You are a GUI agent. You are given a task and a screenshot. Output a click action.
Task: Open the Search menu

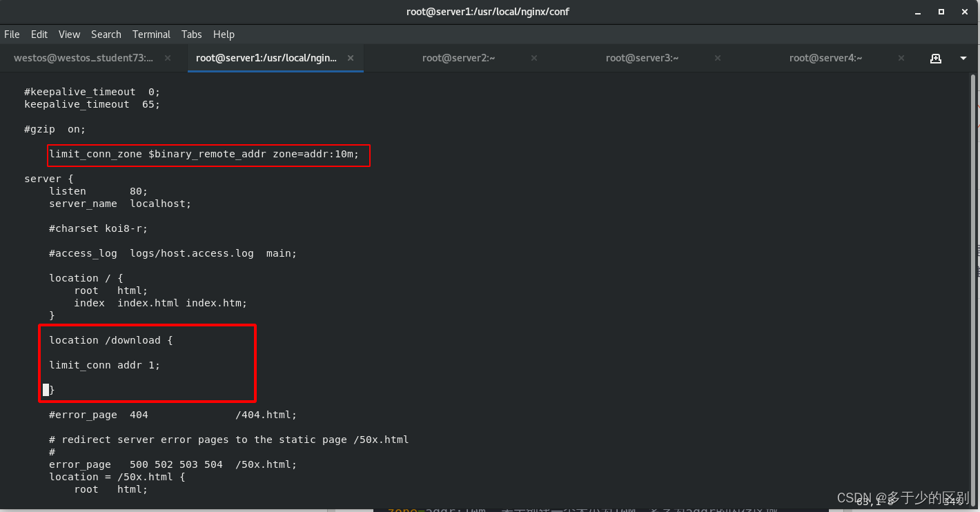(106, 34)
